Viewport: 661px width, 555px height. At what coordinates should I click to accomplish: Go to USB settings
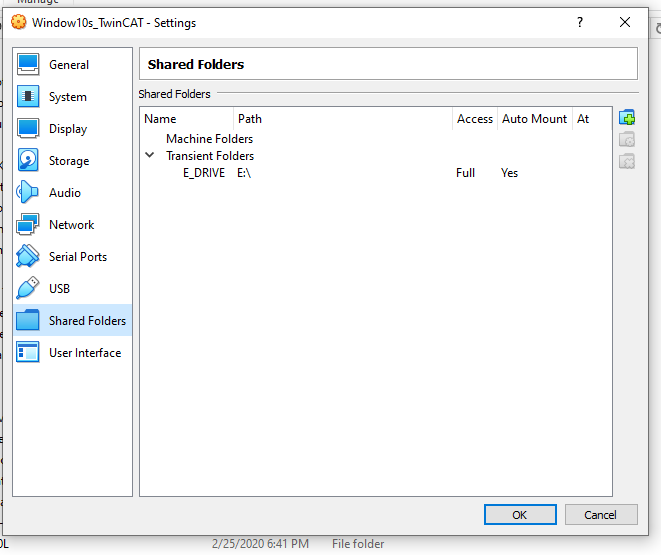[x=73, y=289]
